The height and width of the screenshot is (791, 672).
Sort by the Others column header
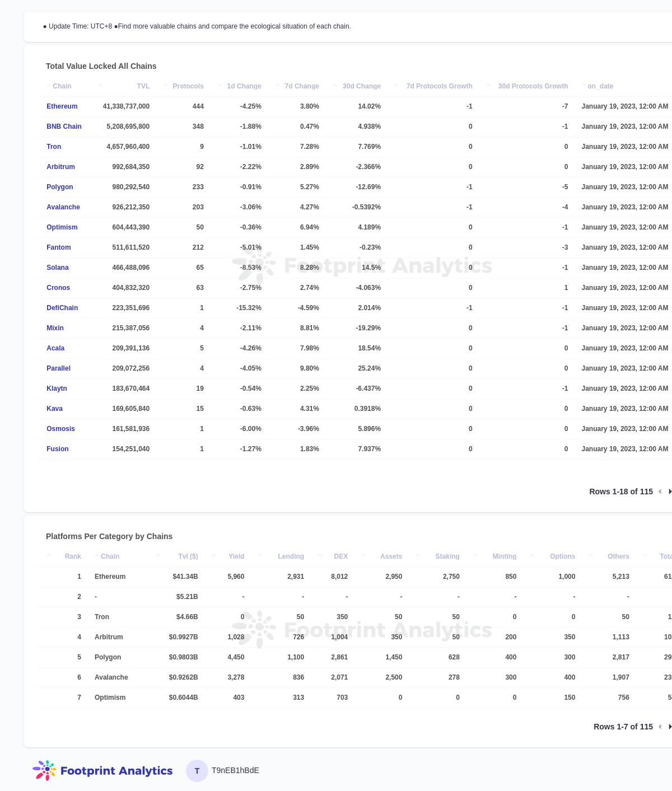tap(618, 556)
